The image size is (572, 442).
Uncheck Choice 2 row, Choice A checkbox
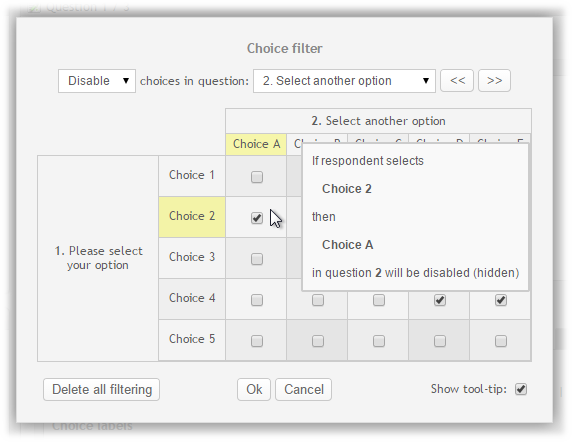click(x=257, y=218)
